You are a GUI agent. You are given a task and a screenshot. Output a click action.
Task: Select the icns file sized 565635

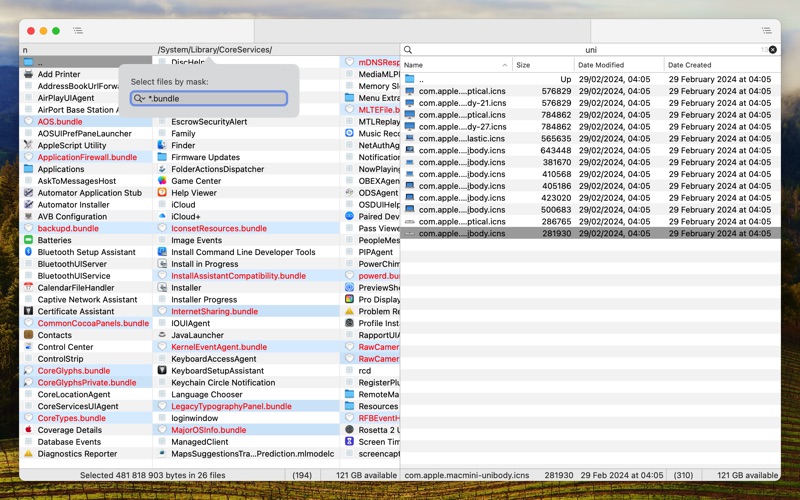(590, 138)
